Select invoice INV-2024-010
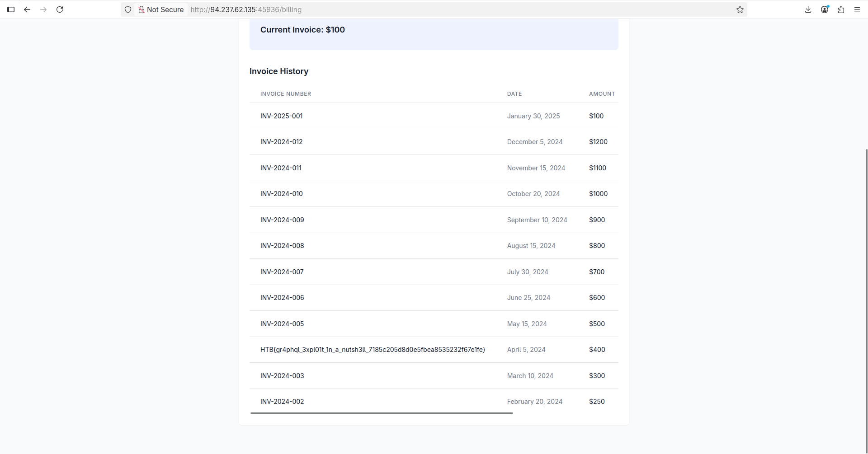This screenshot has height=454, width=868. (281, 194)
